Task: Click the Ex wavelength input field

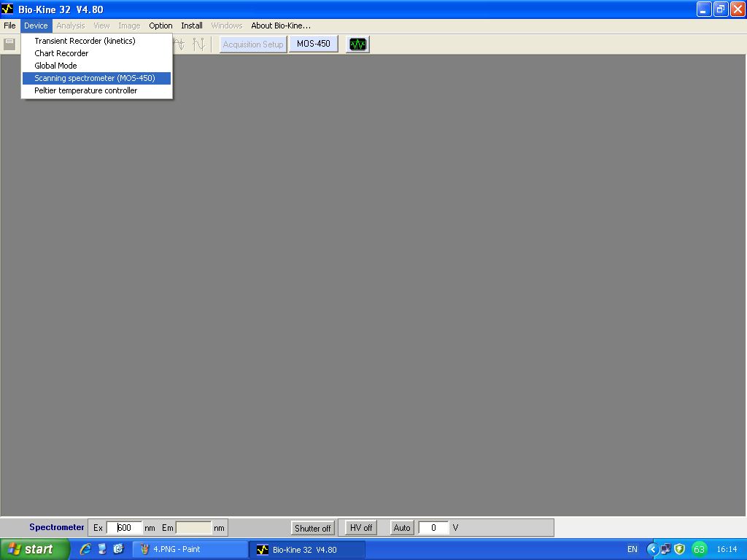Action: [125, 528]
